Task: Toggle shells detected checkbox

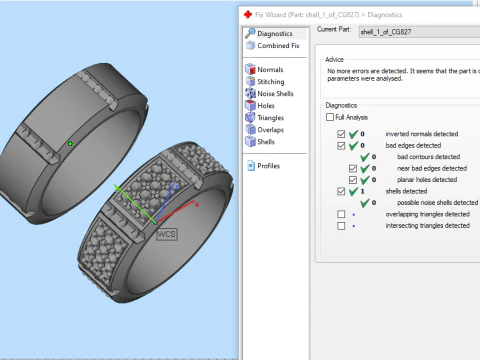Action: coord(341,191)
